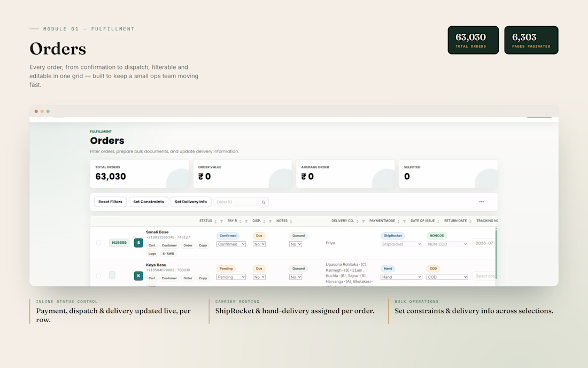
Task: Sort by the DELIVERY CO. column
Action: pos(358,221)
